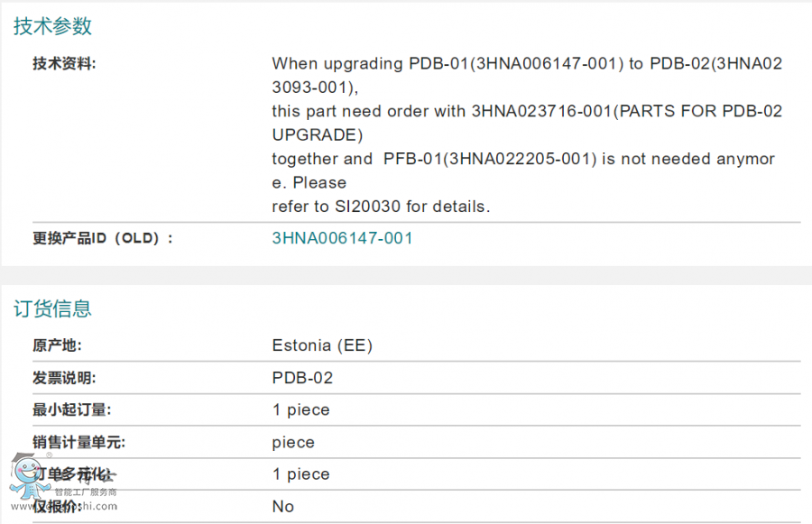
Task: Click the 订货信息 section heading
Action: tap(52, 308)
